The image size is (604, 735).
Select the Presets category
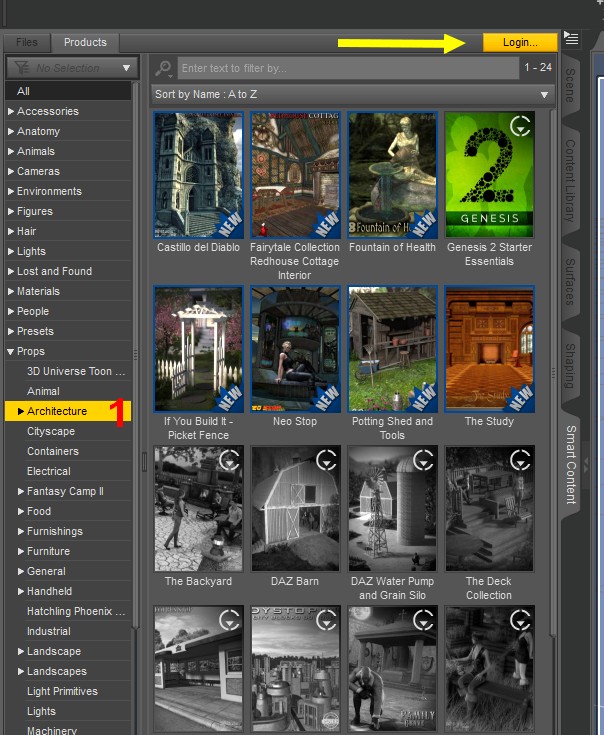tap(68, 331)
